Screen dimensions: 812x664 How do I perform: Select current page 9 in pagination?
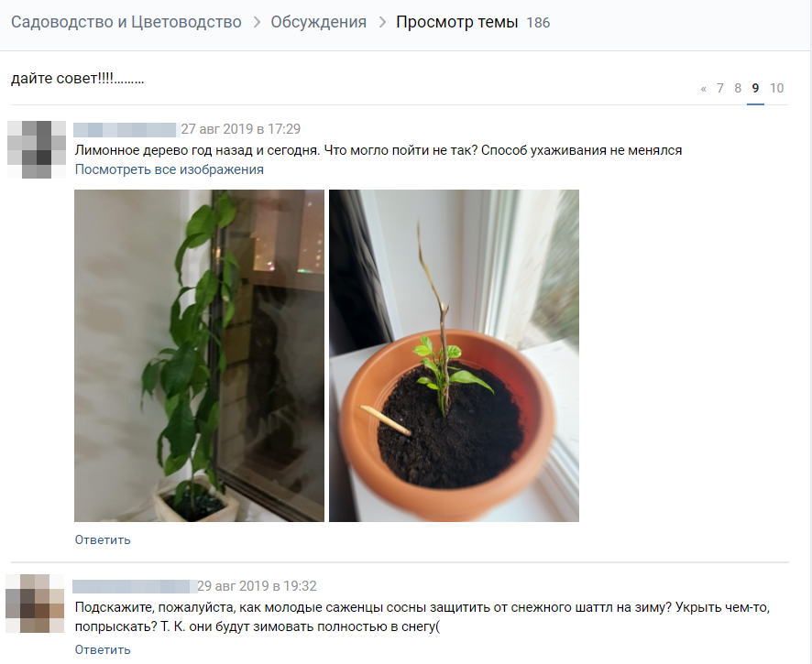(755, 88)
